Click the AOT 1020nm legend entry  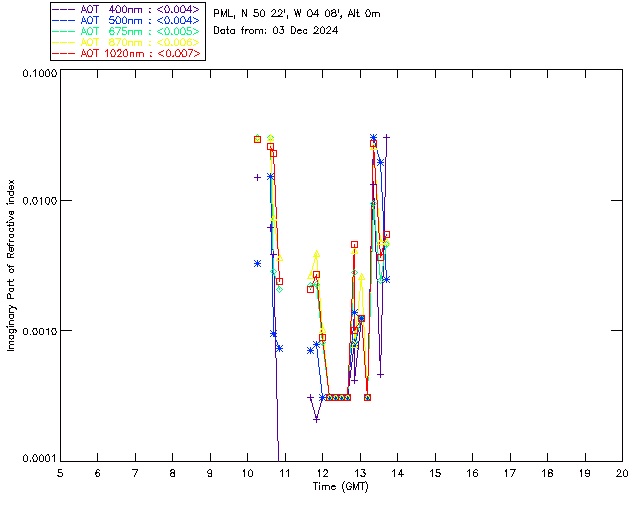pos(127,53)
